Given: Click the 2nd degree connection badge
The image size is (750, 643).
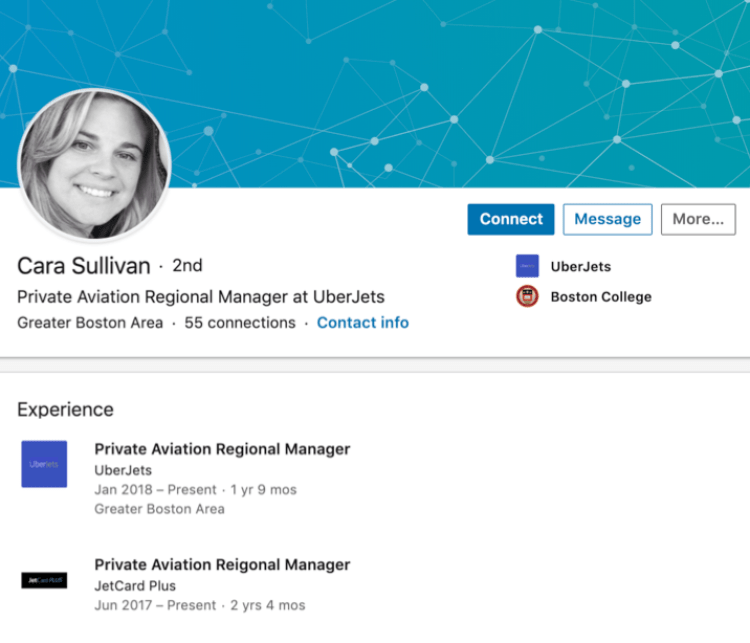Looking at the screenshot, I should click(x=187, y=266).
